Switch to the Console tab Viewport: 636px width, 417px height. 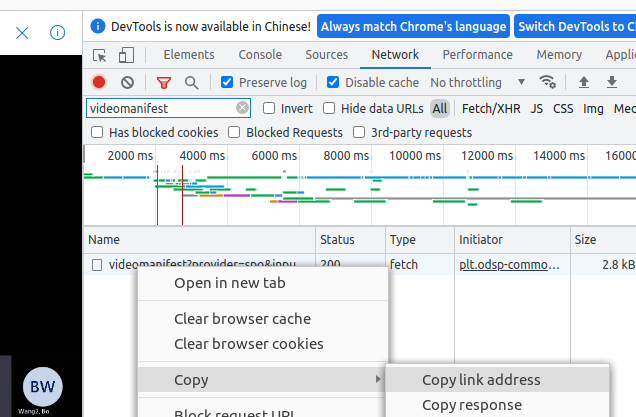[x=260, y=55]
